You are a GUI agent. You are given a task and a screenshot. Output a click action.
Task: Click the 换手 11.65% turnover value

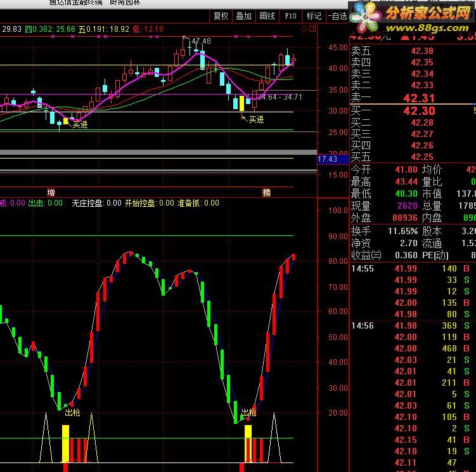403,232
